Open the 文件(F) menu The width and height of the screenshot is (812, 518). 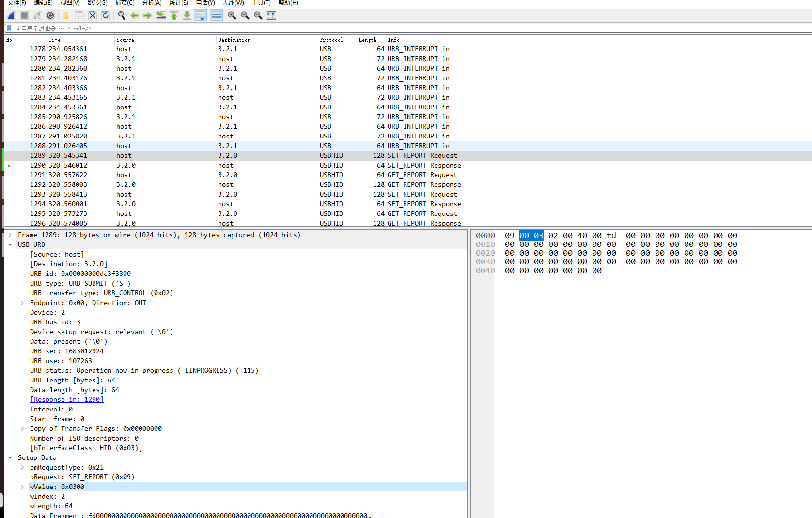(17, 3)
